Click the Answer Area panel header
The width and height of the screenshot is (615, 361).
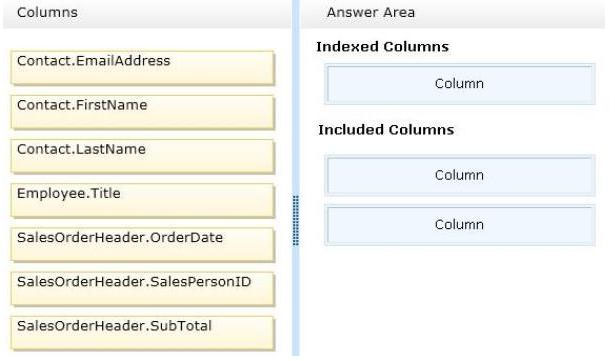click(x=453, y=13)
